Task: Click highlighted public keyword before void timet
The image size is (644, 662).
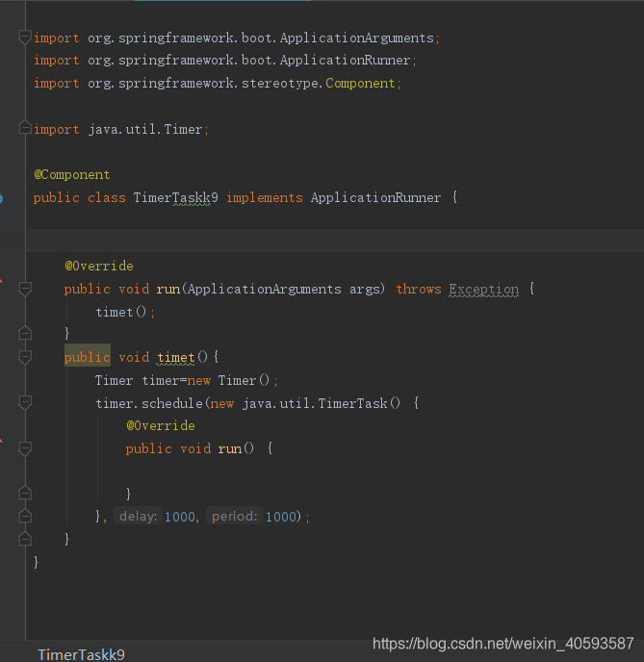Action: tap(87, 358)
